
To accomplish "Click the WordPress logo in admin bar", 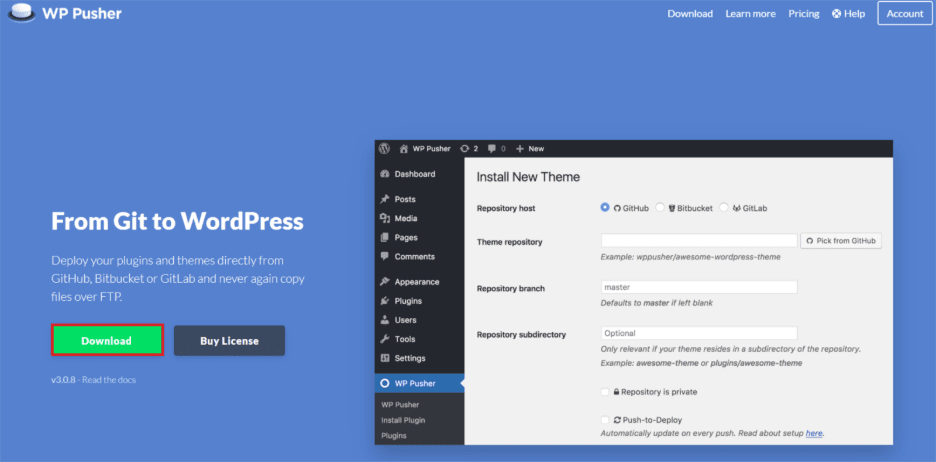I will 385,149.
